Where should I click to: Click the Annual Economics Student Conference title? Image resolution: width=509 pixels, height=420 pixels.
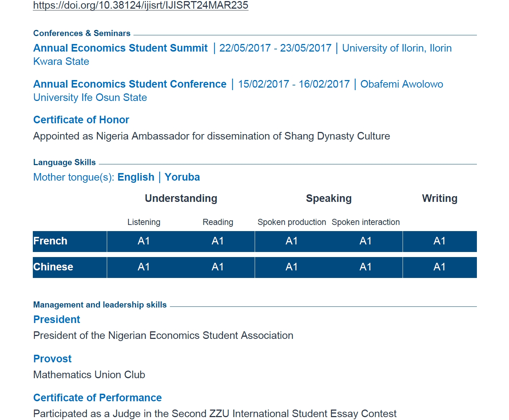click(x=130, y=84)
